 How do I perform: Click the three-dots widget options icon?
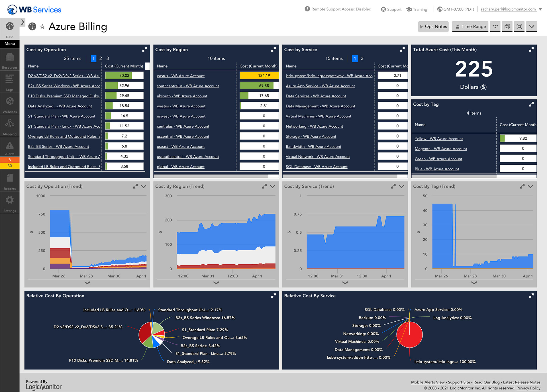pyautogui.click(x=495, y=26)
